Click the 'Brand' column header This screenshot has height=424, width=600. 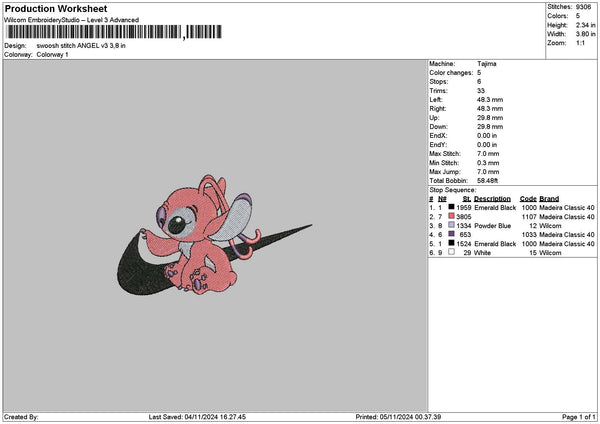pyautogui.click(x=549, y=199)
